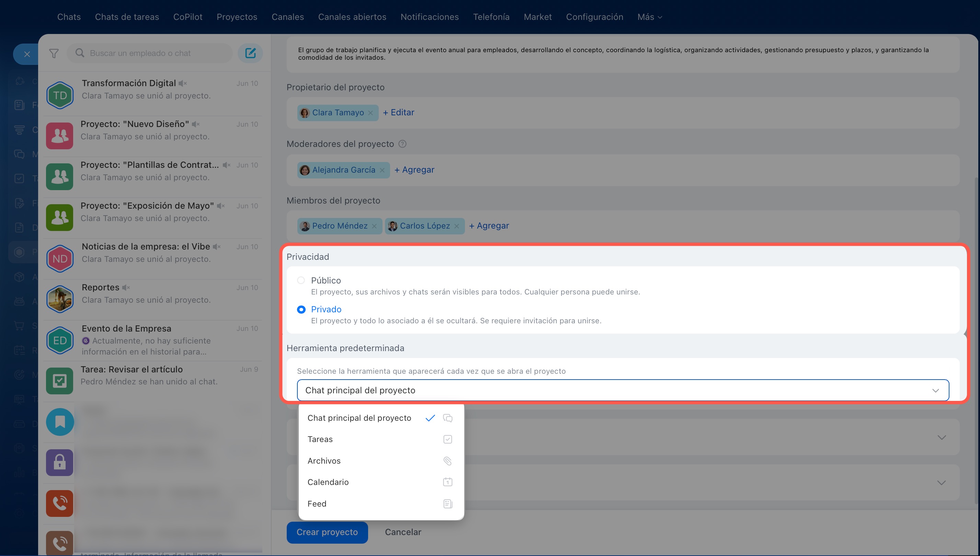
Task: Open the Notificaciones tab
Action: click(x=430, y=17)
